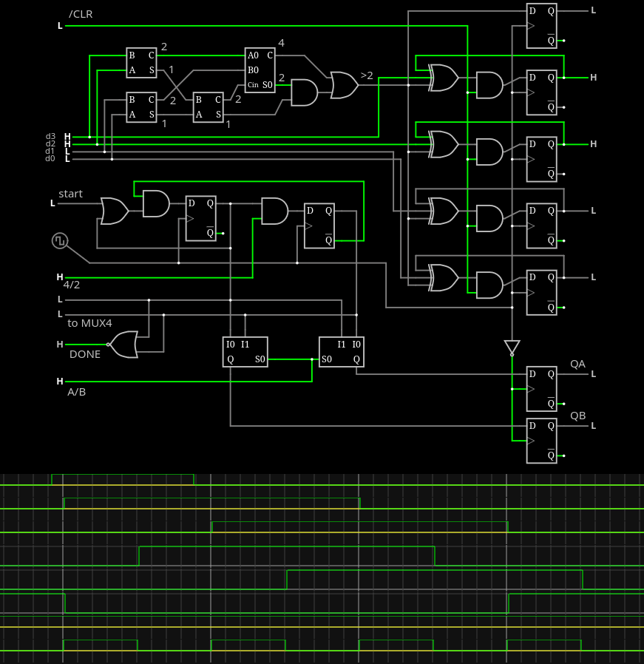The height and width of the screenshot is (664, 644).
Task: Click the >2 text label
Action: click(x=367, y=75)
